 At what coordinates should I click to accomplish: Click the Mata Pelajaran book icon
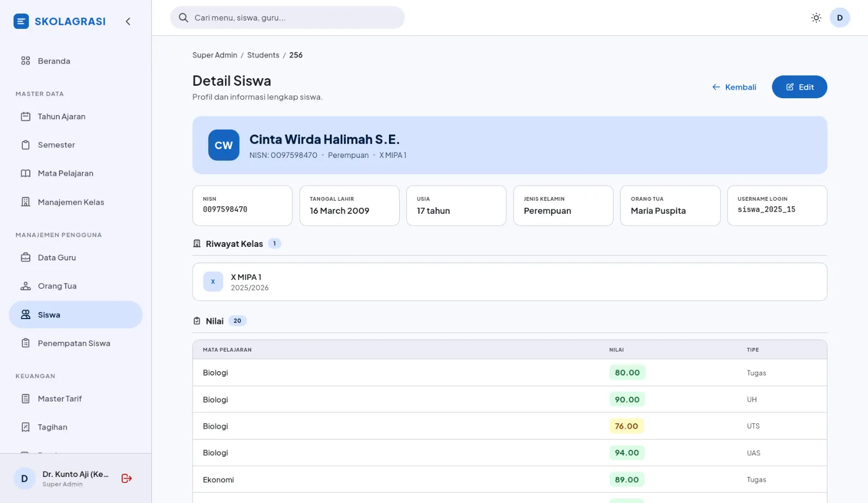(x=25, y=174)
